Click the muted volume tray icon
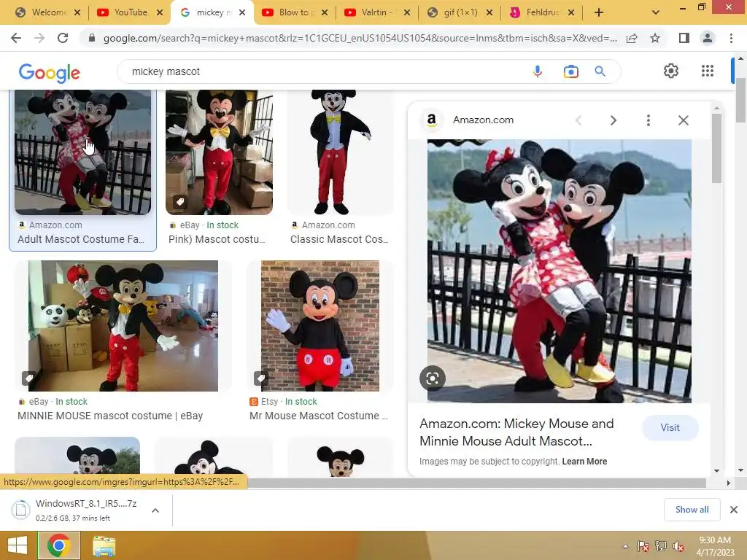The height and width of the screenshot is (560, 747). 678,546
